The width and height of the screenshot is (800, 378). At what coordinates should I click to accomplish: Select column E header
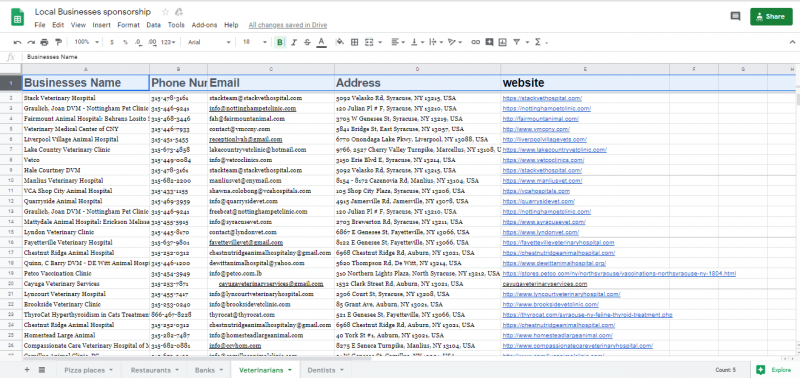pyautogui.click(x=585, y=69)
